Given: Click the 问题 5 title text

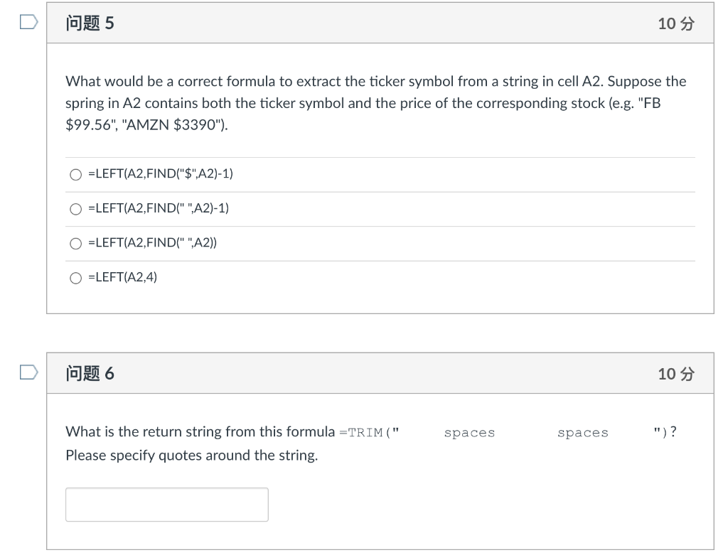Looking at the screenshot, I should 90,22.
